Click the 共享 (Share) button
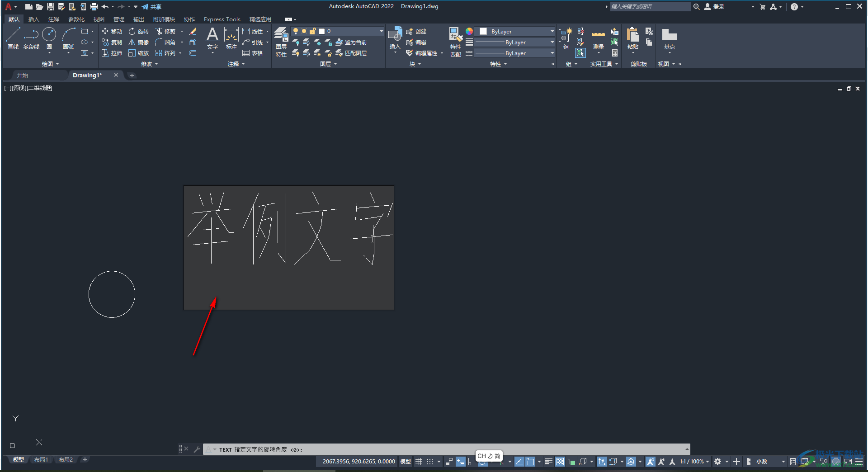This screenshot has height=472, width=868. pyautogui.click(x=151, y=7)
